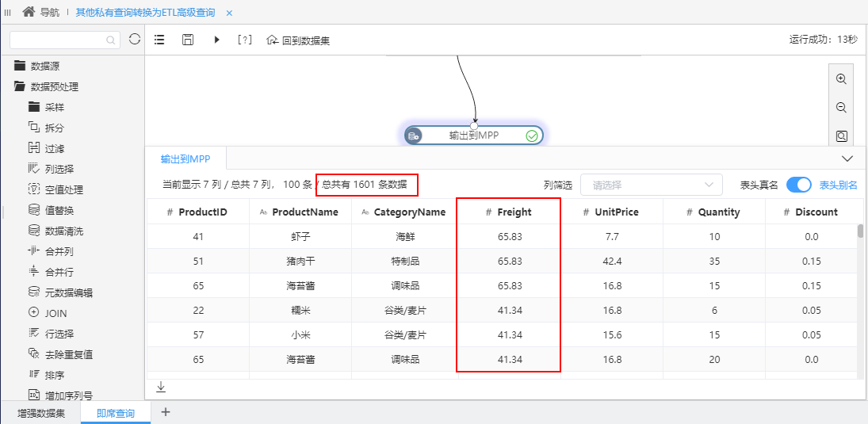Open the list menu icon in the toolbar

(x=159, y=40)
